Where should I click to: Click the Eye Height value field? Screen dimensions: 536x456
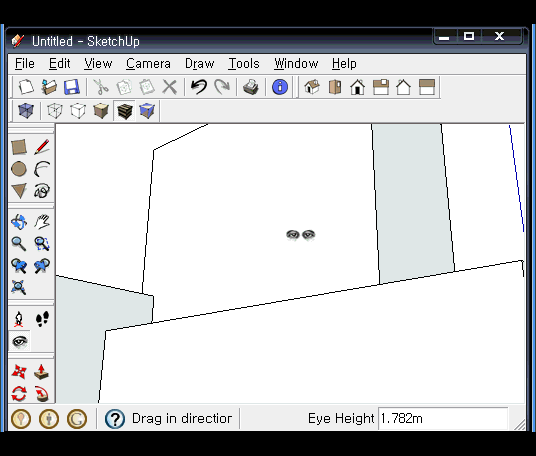pos(443,418)
